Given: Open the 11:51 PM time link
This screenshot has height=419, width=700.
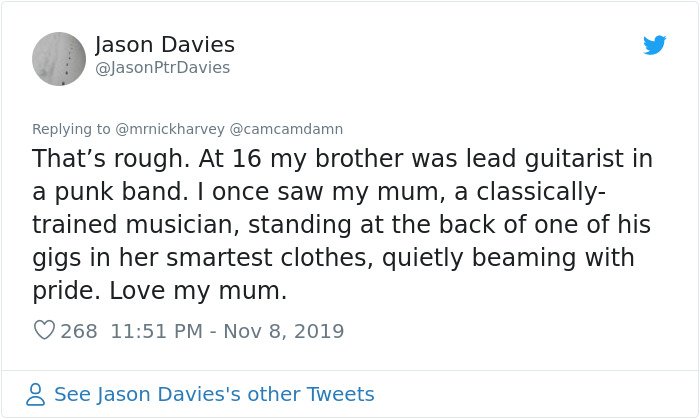Looking at the screenshot, I should (157, 331).
